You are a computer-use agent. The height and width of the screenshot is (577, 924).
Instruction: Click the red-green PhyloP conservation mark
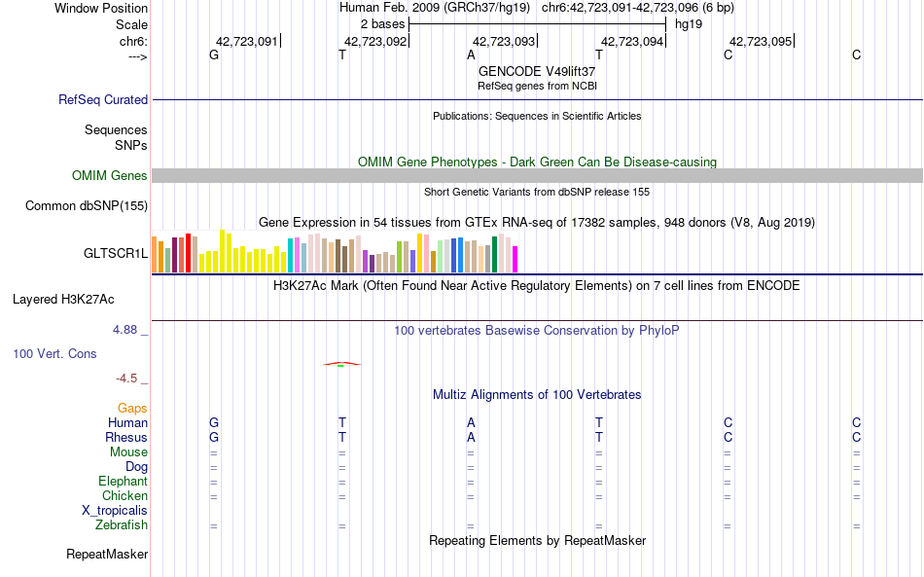(341, 364)
